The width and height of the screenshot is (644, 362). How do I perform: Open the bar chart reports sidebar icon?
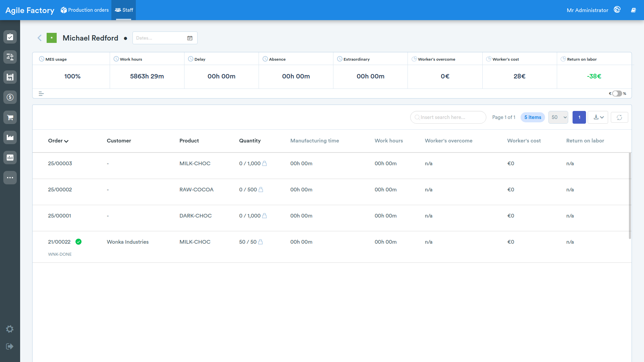click(10, 158)
